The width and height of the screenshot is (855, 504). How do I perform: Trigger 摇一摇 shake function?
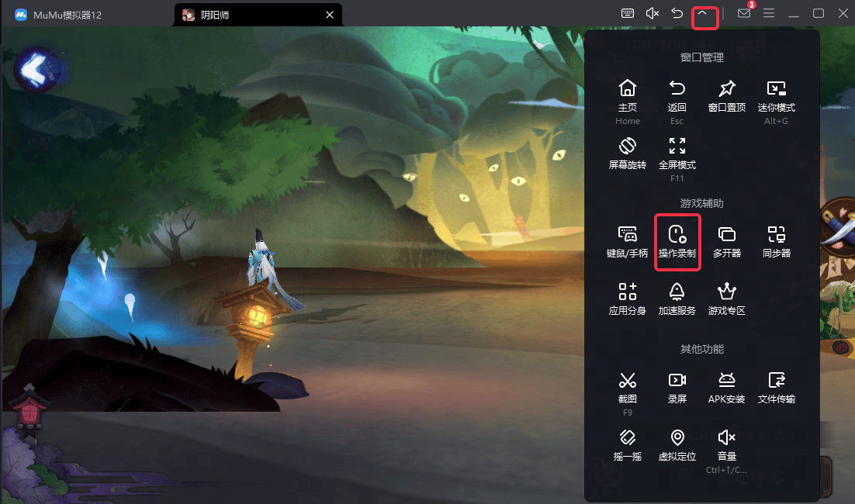pyautogui.click(x=628, y=444)
